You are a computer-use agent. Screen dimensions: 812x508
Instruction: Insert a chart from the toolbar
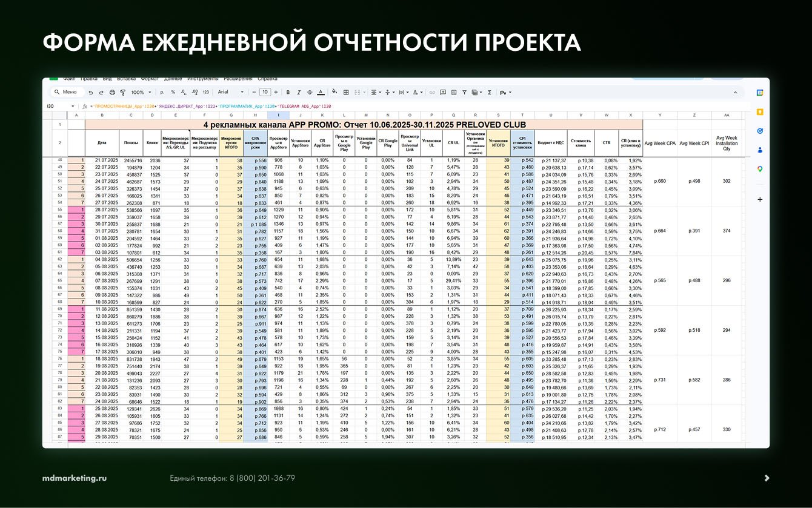click(454, 93)
